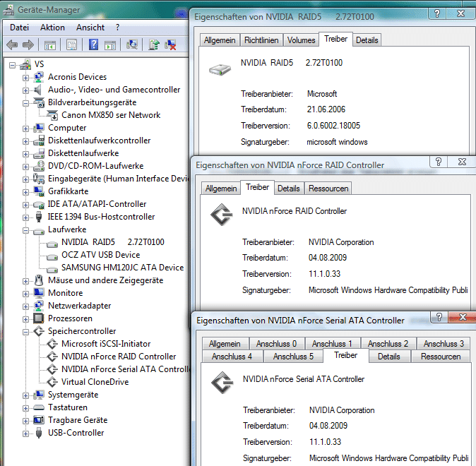The image size is (476, 466).
Task: Collapse the Speichercontroller node
Action: 26,332
